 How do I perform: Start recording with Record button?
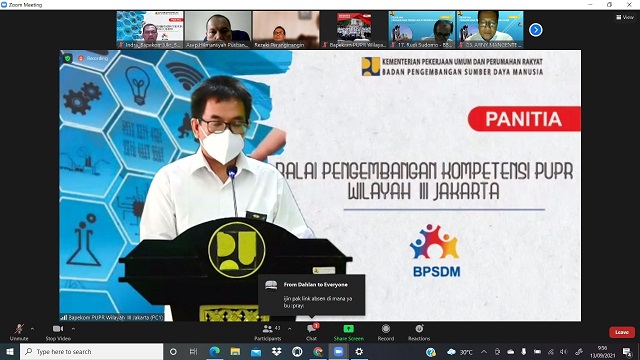(x=386, y=332)
